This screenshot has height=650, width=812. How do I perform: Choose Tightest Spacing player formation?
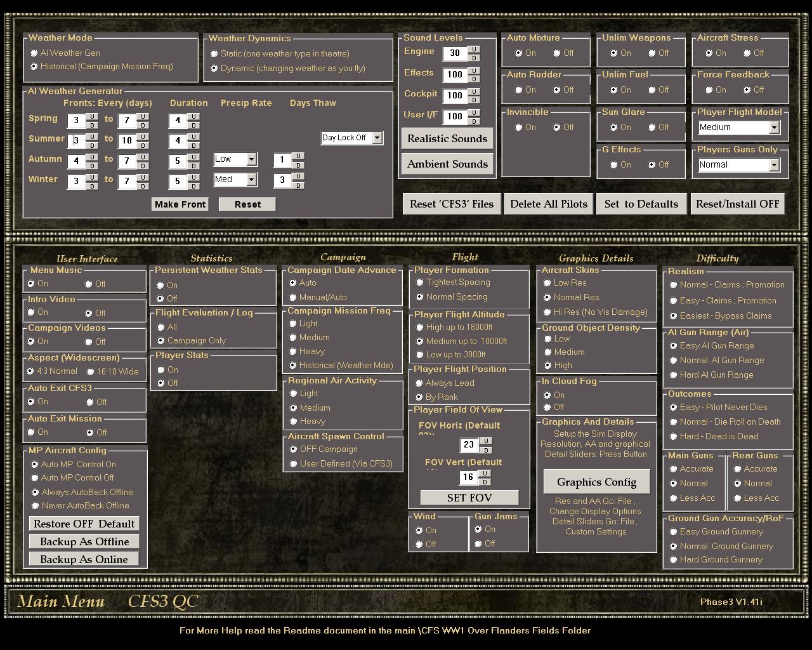pyautogui.click(x=419, y=283)
